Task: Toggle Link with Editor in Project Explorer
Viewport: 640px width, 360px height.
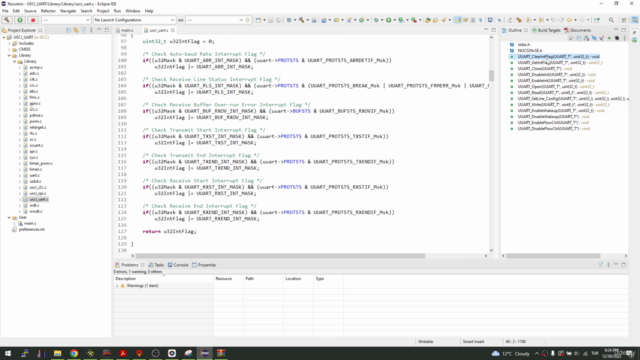Action: click(76, 30)
